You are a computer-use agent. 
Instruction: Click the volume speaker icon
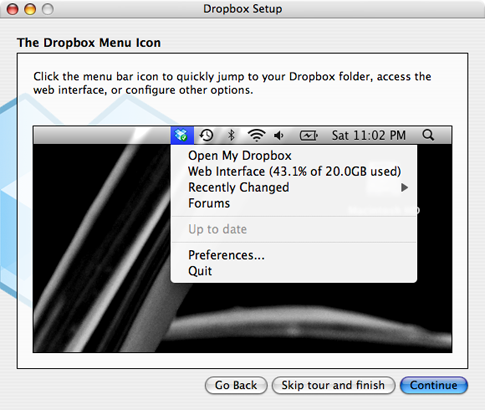point(279,135)
